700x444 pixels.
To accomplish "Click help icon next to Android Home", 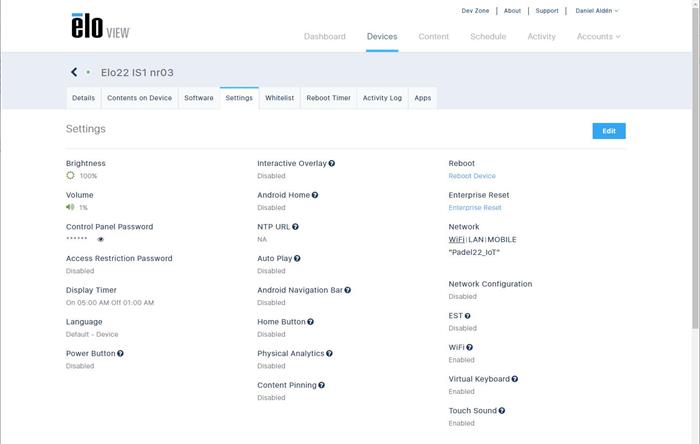I will [x=315, y=195].
